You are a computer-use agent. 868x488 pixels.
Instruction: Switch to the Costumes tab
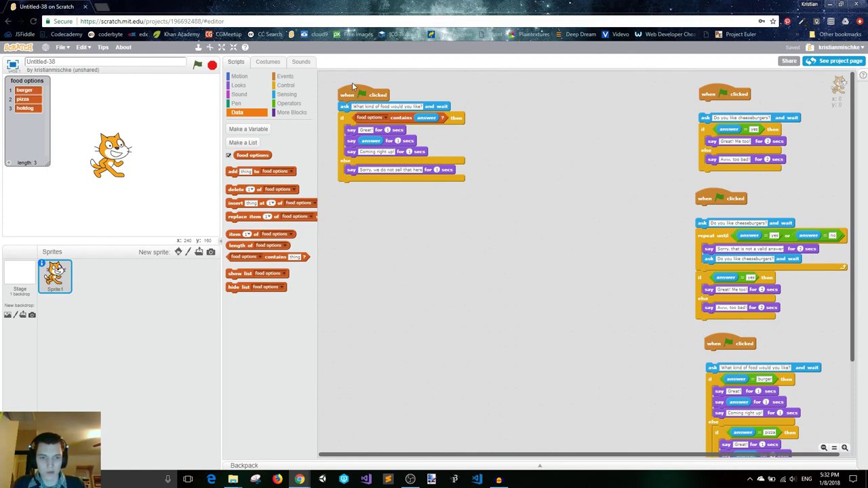(x=267, y=62)
